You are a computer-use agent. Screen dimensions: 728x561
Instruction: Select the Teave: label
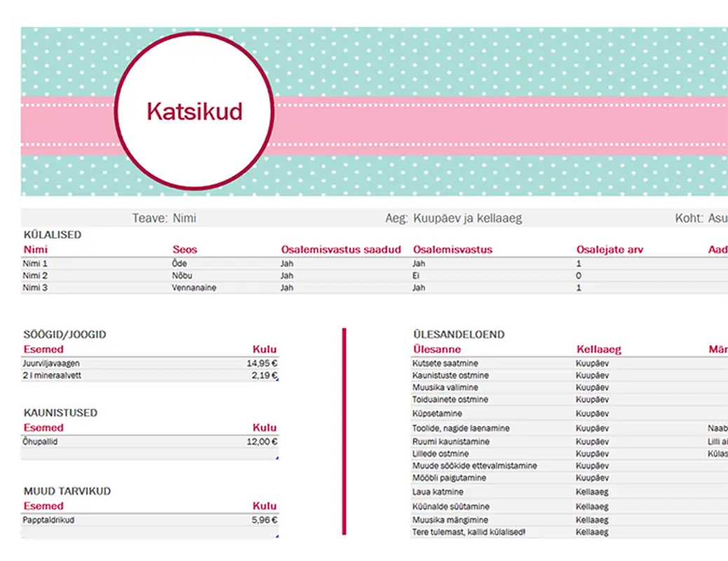click(150, 218)
